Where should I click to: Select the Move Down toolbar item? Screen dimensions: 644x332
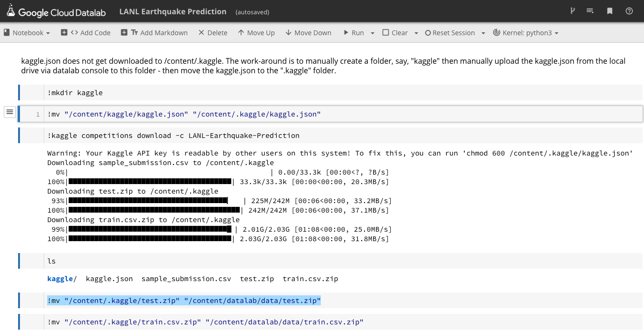click(x=308, y=32)
